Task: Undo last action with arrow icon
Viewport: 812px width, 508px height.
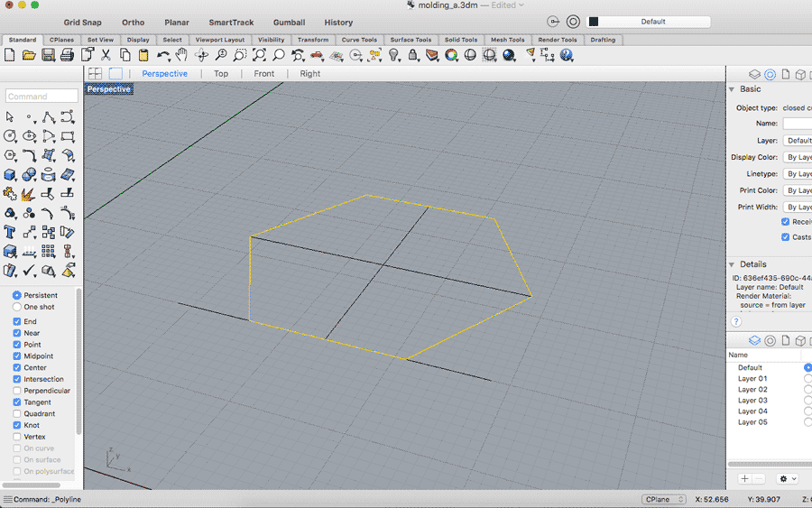Action: pyautogui.click(x=163, y=55)
